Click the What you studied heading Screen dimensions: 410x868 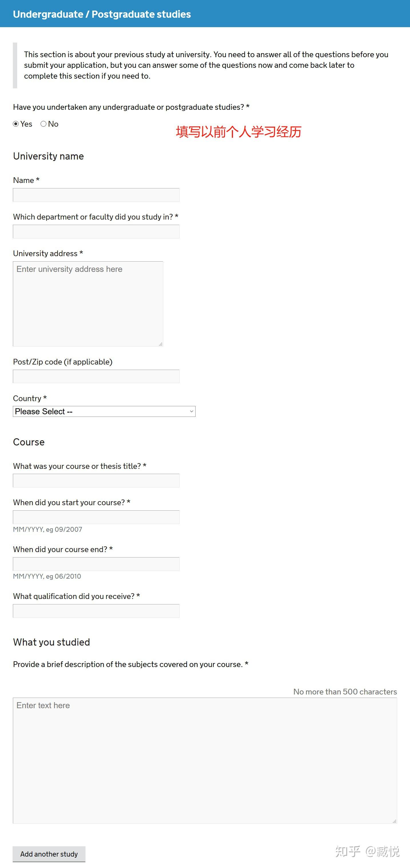coord(51,642)
